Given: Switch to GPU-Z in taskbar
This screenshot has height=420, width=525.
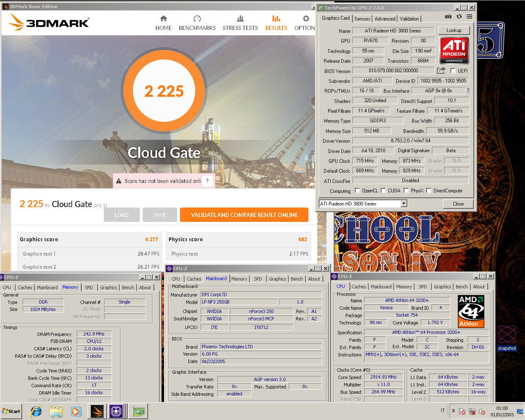Looking at the screenshot, I should 138,411.
